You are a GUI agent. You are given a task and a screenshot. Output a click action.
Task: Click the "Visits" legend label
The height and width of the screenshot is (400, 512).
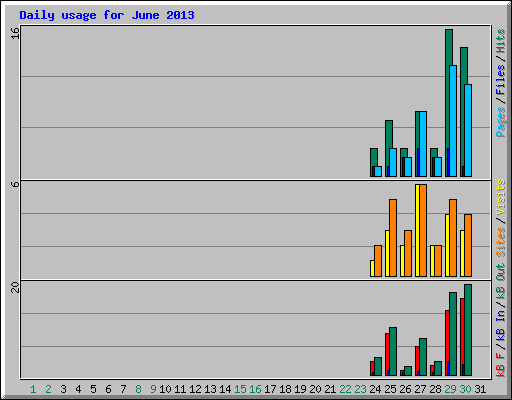coord(500,198)
